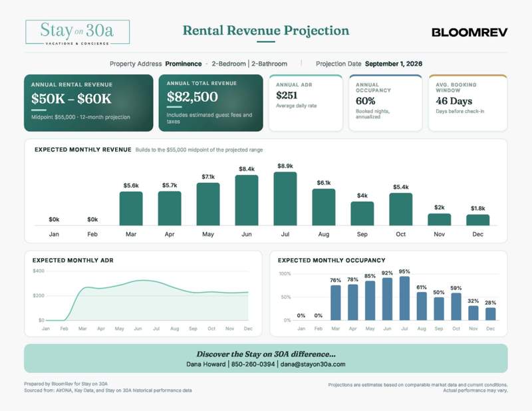Click the BLOOMREV logo
The image size is (532, 411).
tap(469, 32)
